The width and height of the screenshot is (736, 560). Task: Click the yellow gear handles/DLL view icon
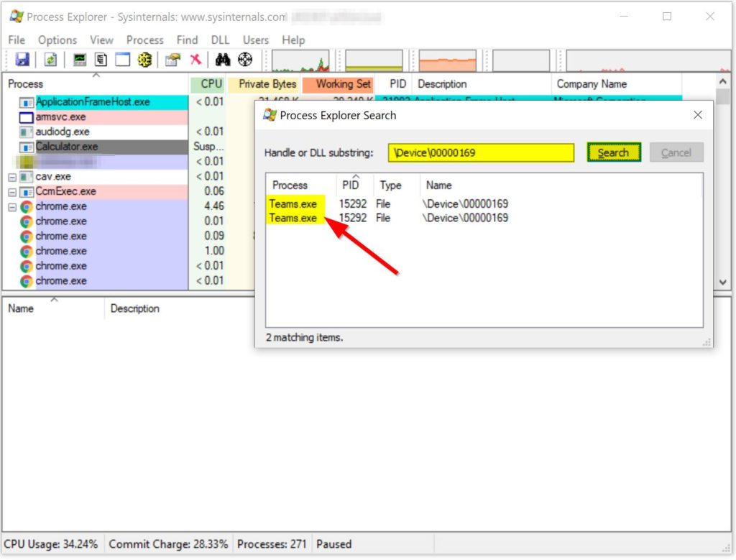(144, 60)
